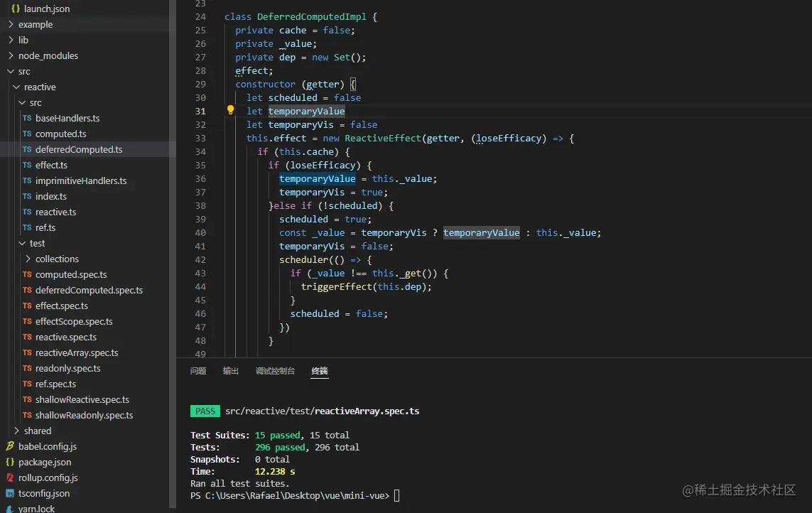Click the Babel icon beside babel.config.js
Viewport: 812px width, 513px height.
[x=10, y=446]
